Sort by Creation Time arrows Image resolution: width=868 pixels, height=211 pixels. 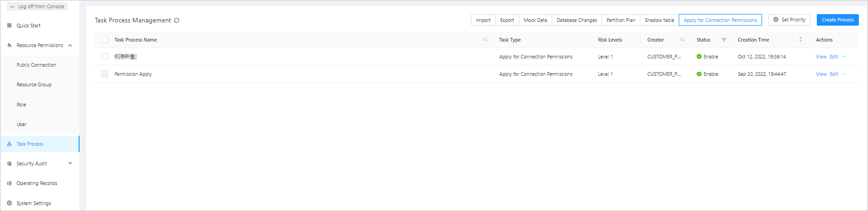[x=800, y=40]
